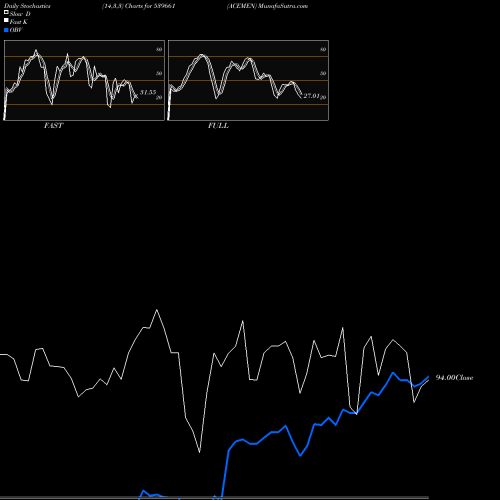Click the 94.00 Close price label
This screenshot has width=500, height=500.
454,378
